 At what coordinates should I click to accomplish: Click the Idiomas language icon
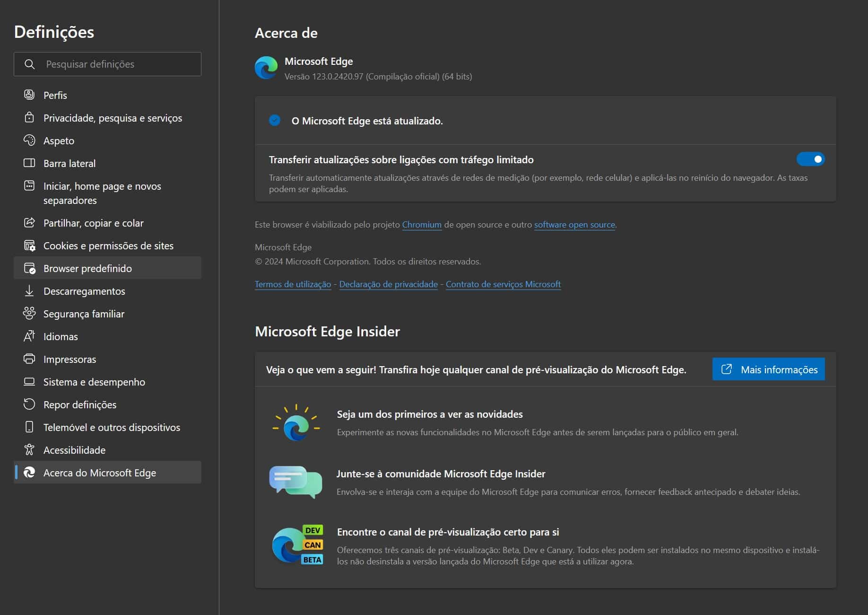(29, 336)
